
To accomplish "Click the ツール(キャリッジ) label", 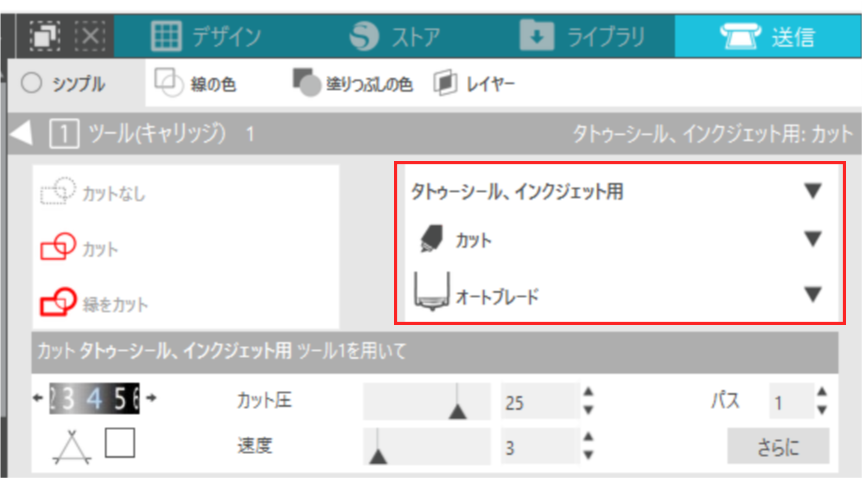I will point(157,134).
